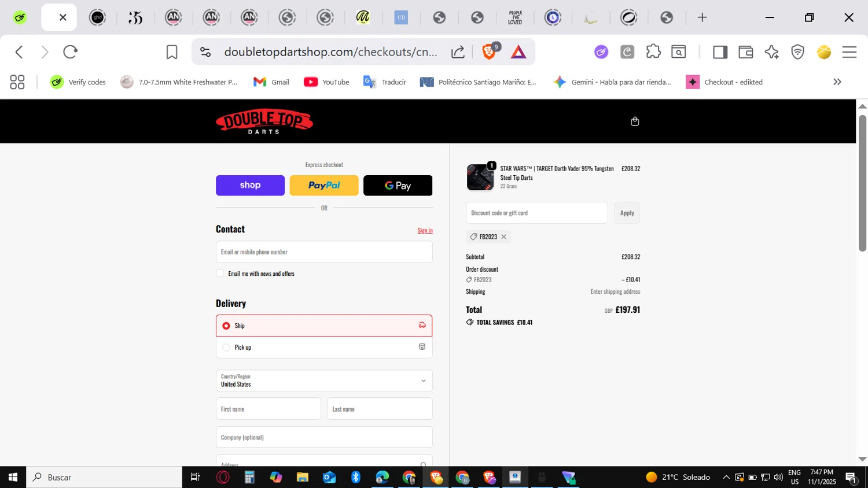Focus the Last name field

[380, 409]
